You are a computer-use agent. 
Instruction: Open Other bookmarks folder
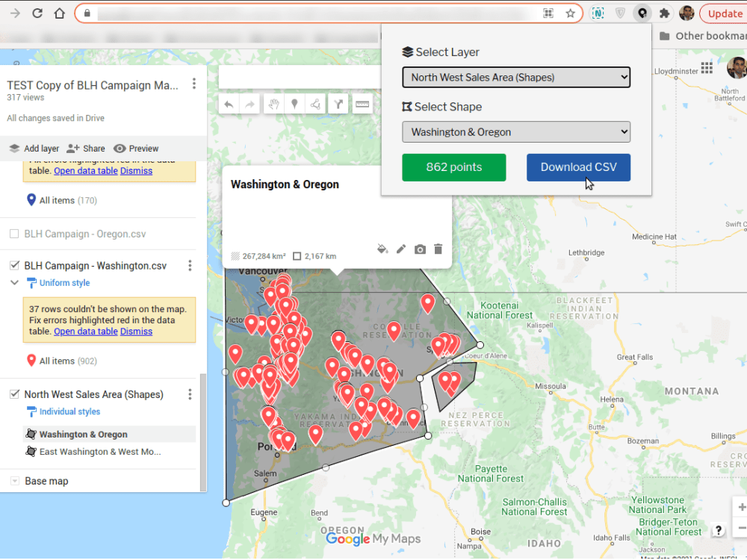click(703, 36)
